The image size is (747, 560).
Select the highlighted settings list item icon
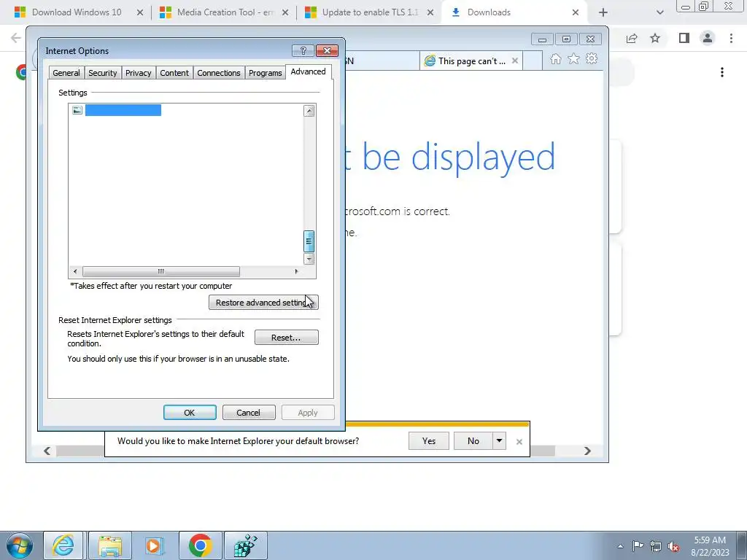point(77,110)
